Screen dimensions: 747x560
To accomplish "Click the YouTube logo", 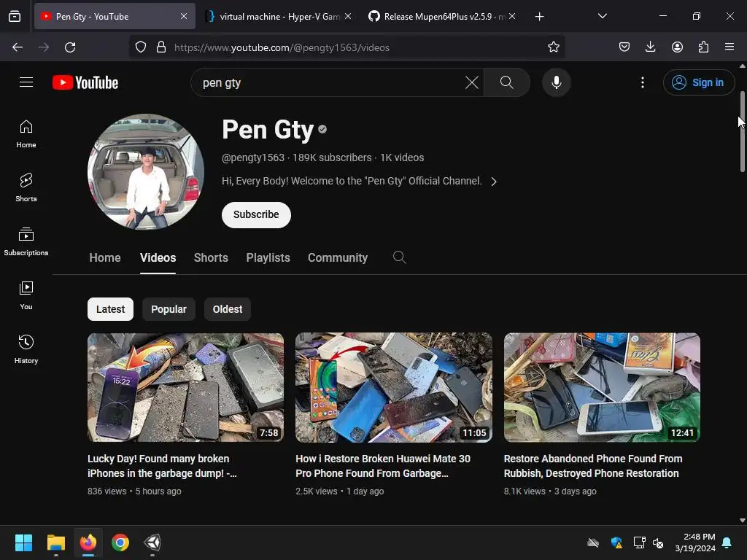I will [85, 82].
